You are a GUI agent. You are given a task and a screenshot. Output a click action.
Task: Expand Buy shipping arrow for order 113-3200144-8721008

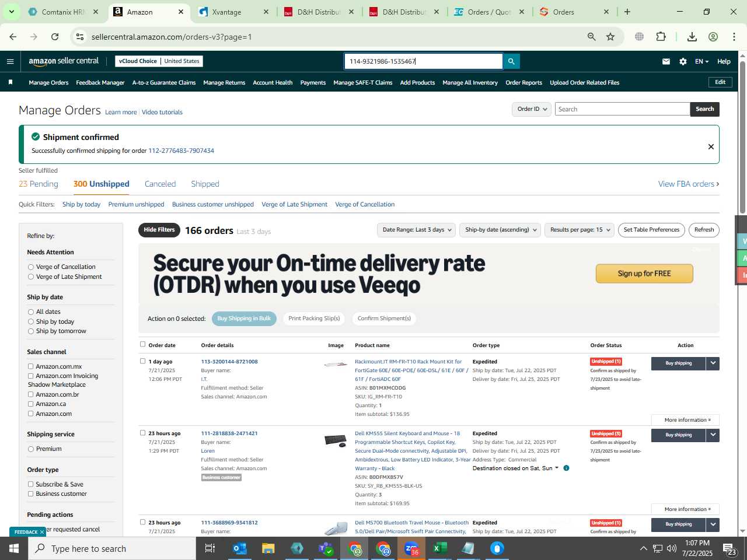pos(713,363)
